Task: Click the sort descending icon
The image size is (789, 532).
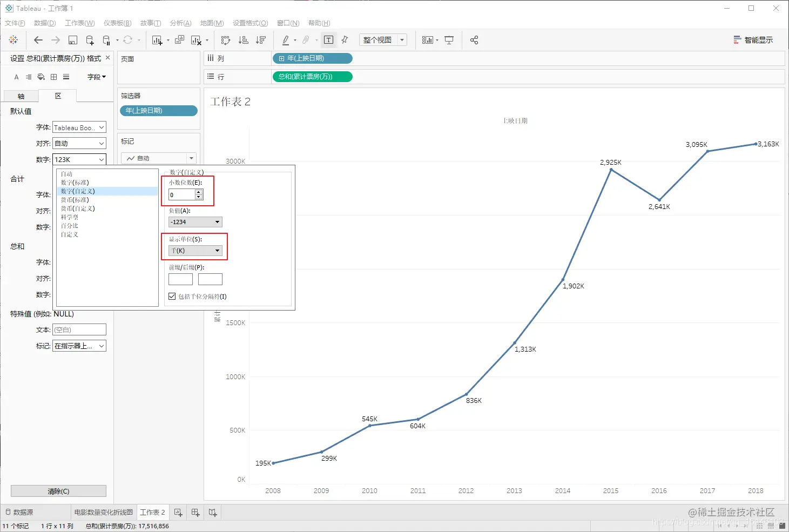Action: 261,40
